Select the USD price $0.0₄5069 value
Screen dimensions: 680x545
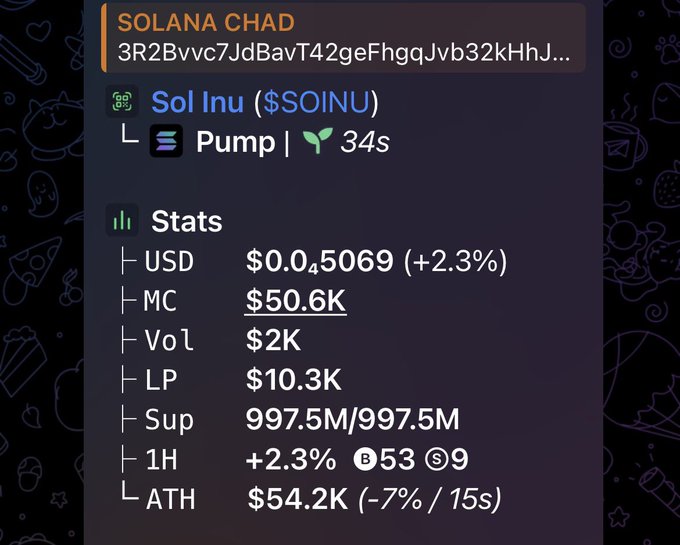coord(320,261)
